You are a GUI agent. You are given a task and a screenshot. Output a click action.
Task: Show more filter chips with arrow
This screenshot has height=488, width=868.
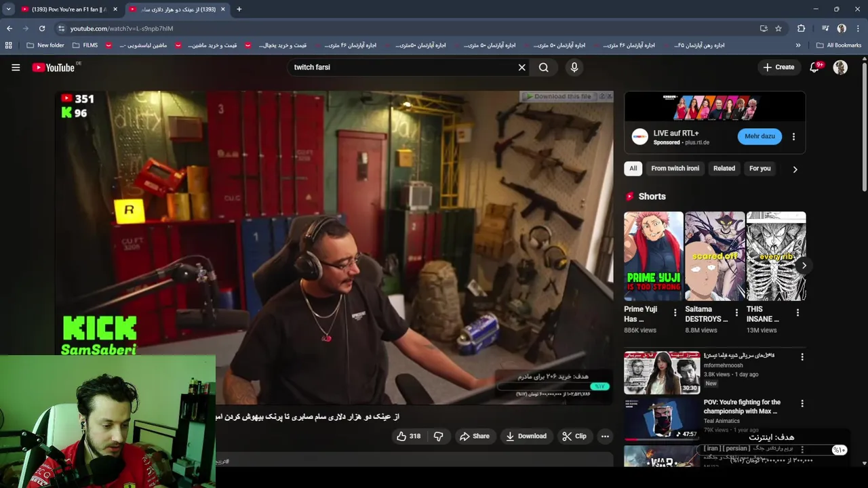(795, 169)
